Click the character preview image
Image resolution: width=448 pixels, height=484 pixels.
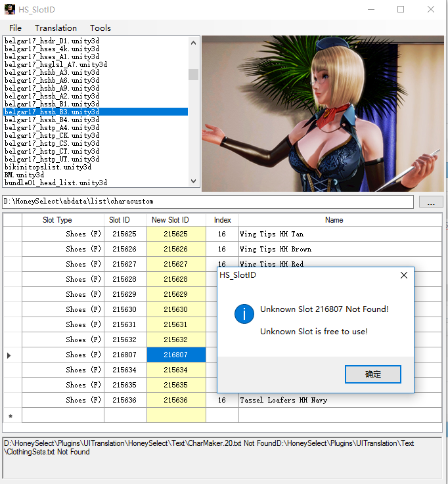click(x=322, y=113)
